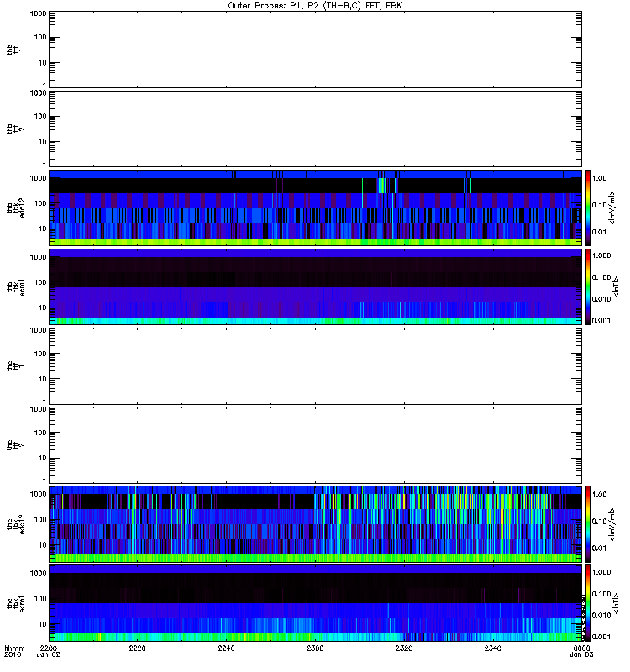Click the 1.00 value on thb edc12 color bar
Screen dimensions: 630x672
599,178
